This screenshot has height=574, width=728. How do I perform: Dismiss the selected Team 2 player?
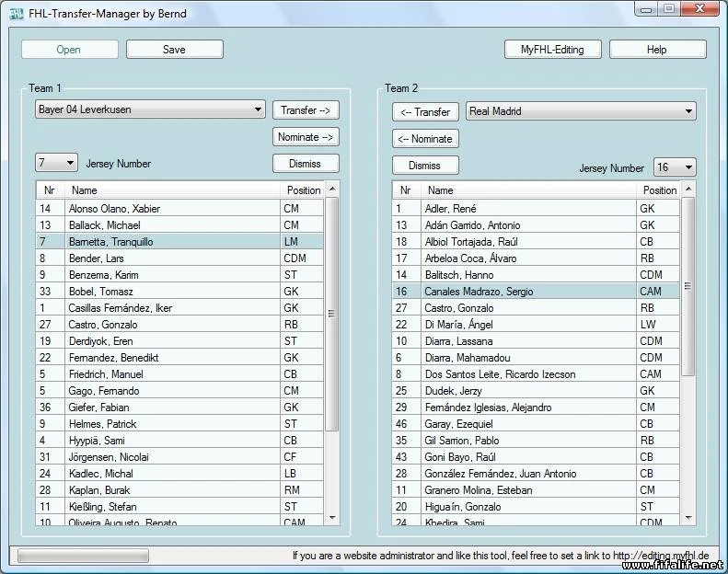tap(426, 166)
